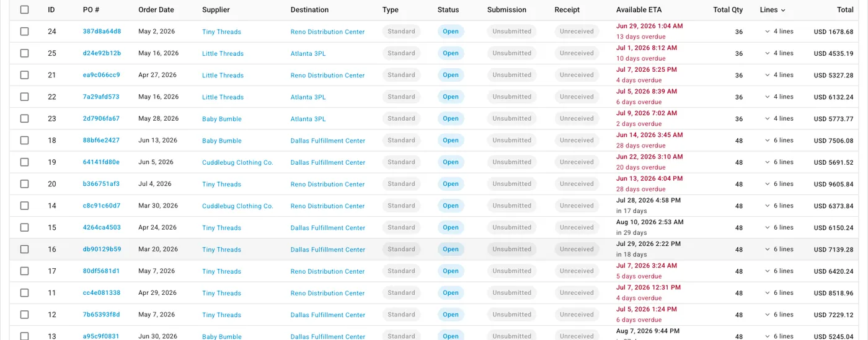Sort by the Status column header
The width and height of the screenshot is (868, 340).
point(448,10)
